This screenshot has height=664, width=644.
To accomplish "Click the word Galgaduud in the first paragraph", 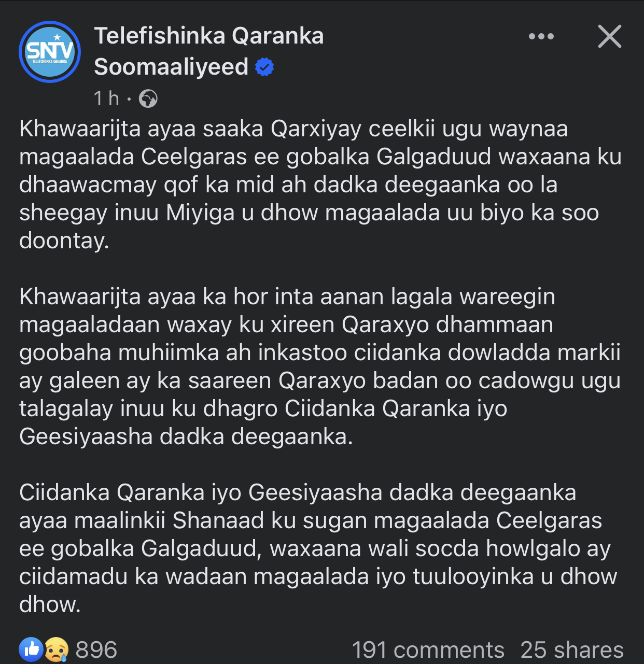I will pyautogui.click(x=433, y=157).
